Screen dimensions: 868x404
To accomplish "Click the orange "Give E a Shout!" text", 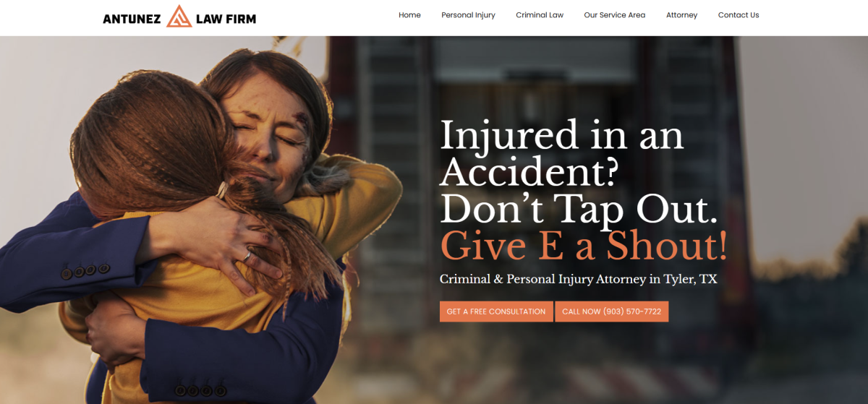I will click(x=584, y=246).
